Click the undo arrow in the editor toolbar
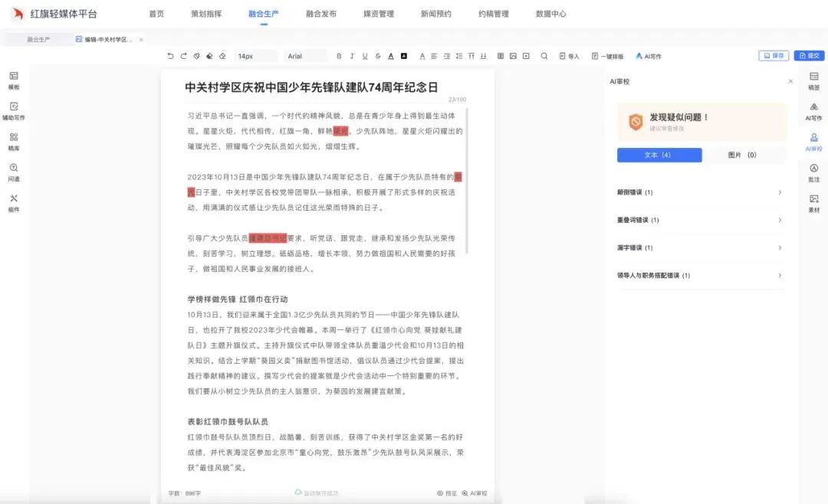The width and height of the screenshot is (828, 504). (x=170, y=56)
